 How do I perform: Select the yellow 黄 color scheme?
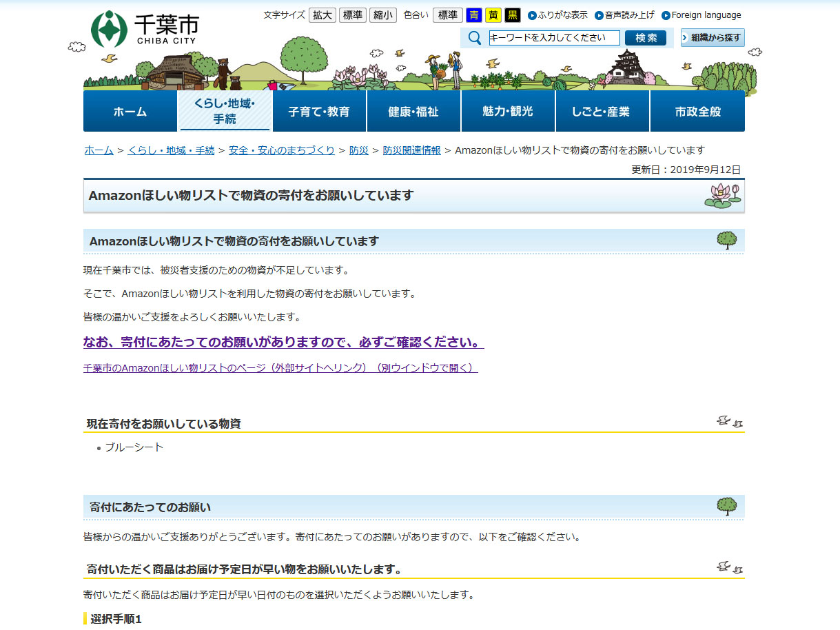[493, 15]
